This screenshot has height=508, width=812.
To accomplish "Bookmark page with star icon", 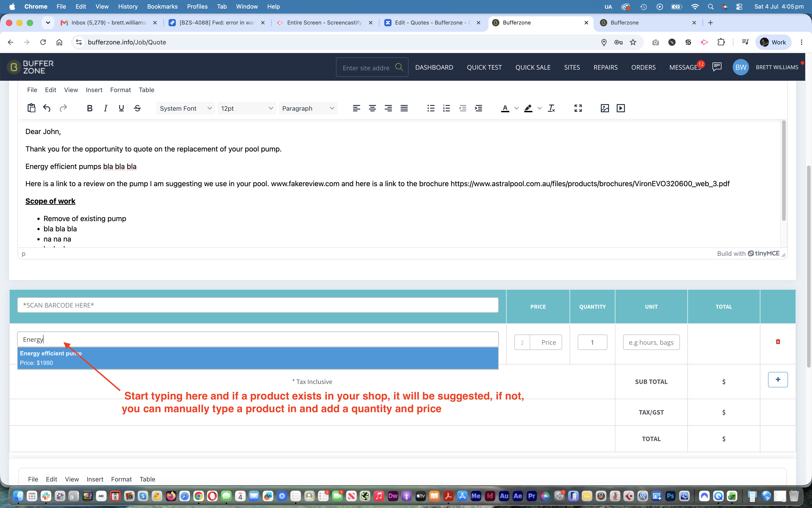I will (x=633, y=42).
